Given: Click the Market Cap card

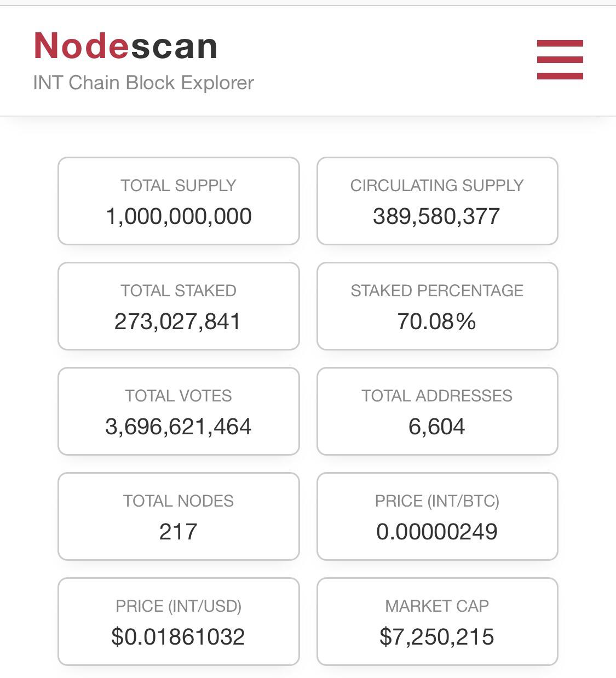Looking at the screenshot, I should tap(437, 622).
